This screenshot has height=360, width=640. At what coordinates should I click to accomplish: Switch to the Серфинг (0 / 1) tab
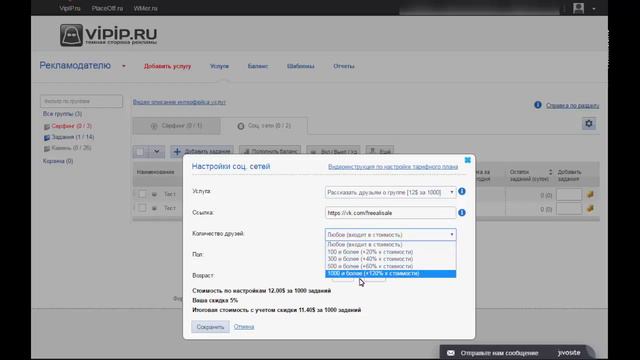pos(176,126)
